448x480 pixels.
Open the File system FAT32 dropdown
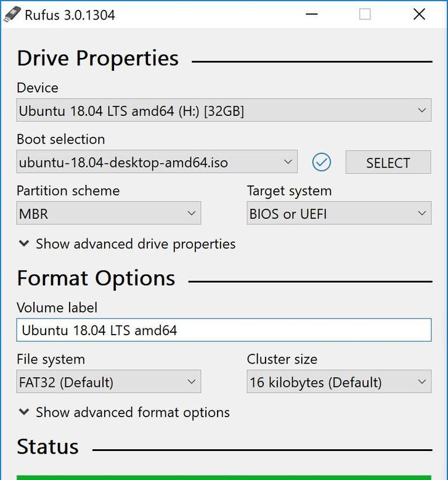[108, 381]
